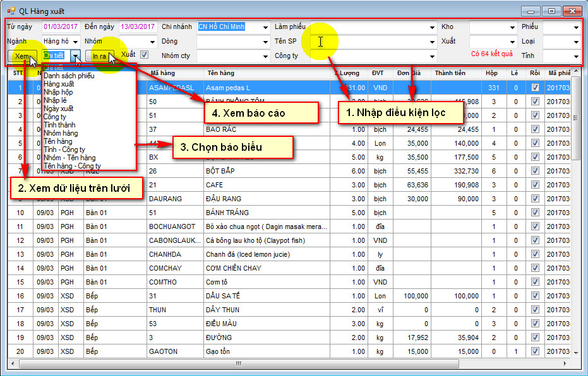
Task: Expand the Xuất warehouse dropdown beside Kho
Action: pyautogui.click(x=512, y=42)
